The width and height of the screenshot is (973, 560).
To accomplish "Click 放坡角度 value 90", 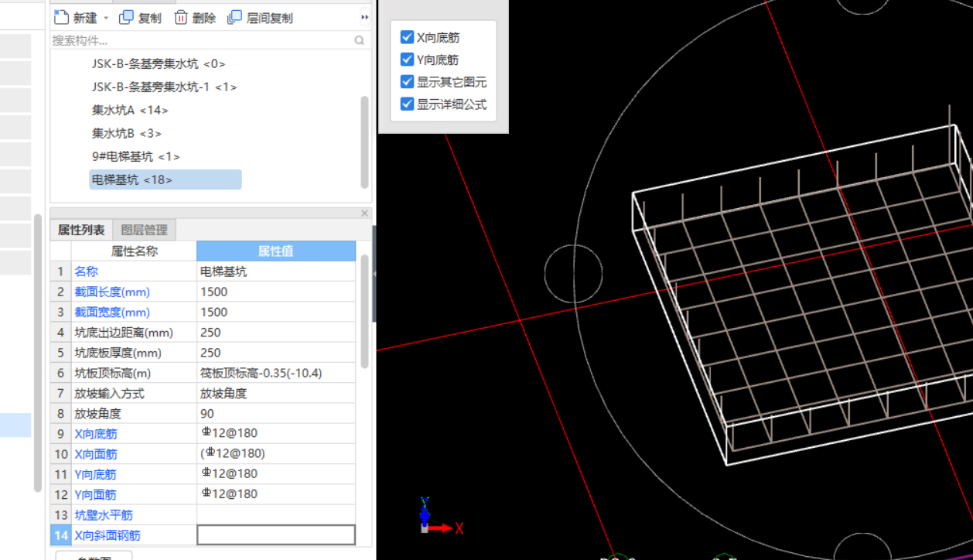I will [276, 413].
